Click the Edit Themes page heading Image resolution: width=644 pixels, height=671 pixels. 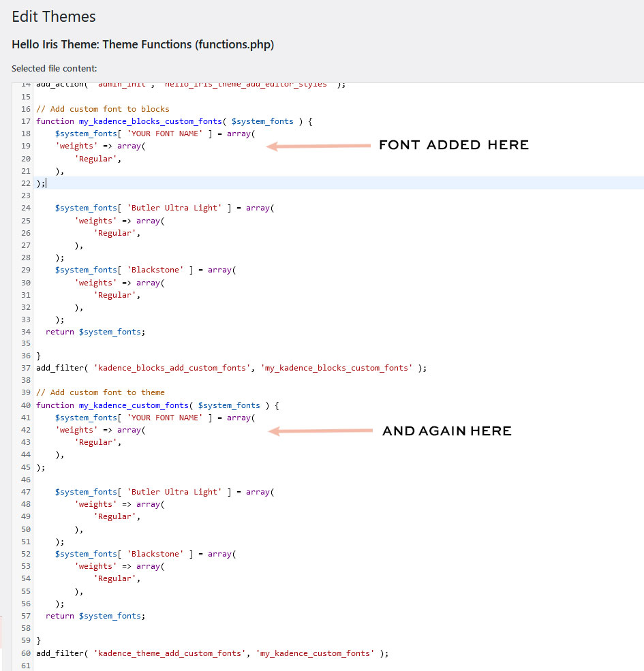point(54,16)
